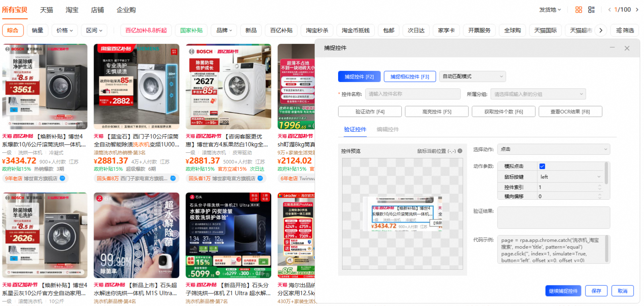Open Bosch ¥3434.72 washer product image
Screen dimensions: 644x306
click(x=45, y=86)
